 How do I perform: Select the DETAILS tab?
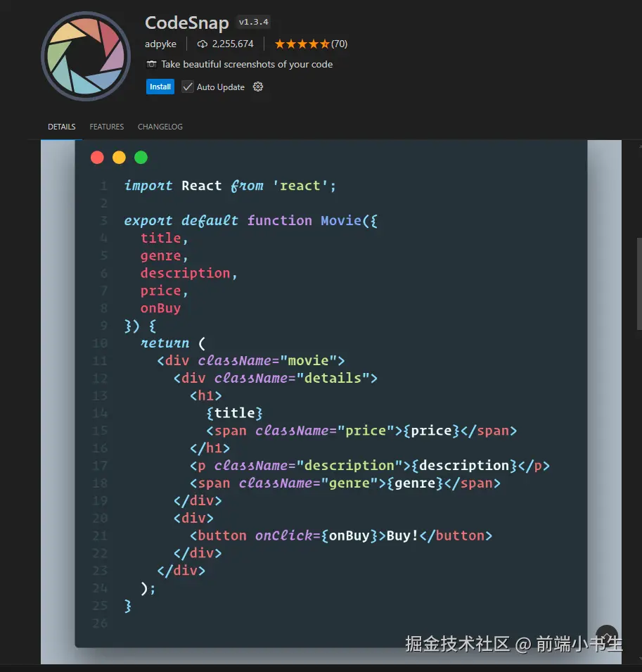coord(61,127)
